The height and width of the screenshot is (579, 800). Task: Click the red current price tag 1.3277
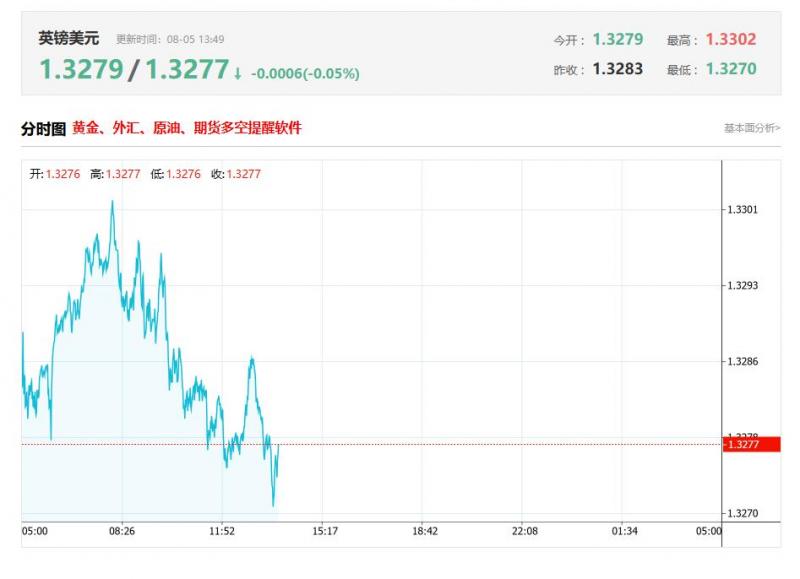coord(751,444)
